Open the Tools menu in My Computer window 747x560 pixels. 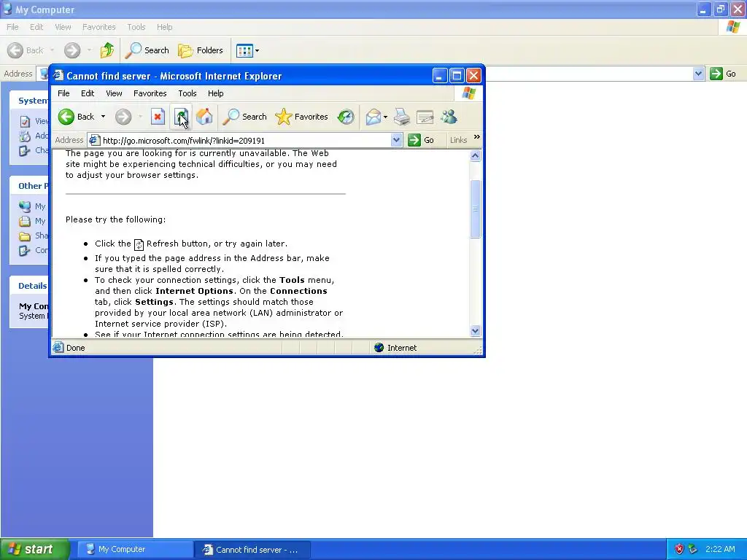(136, 27)
